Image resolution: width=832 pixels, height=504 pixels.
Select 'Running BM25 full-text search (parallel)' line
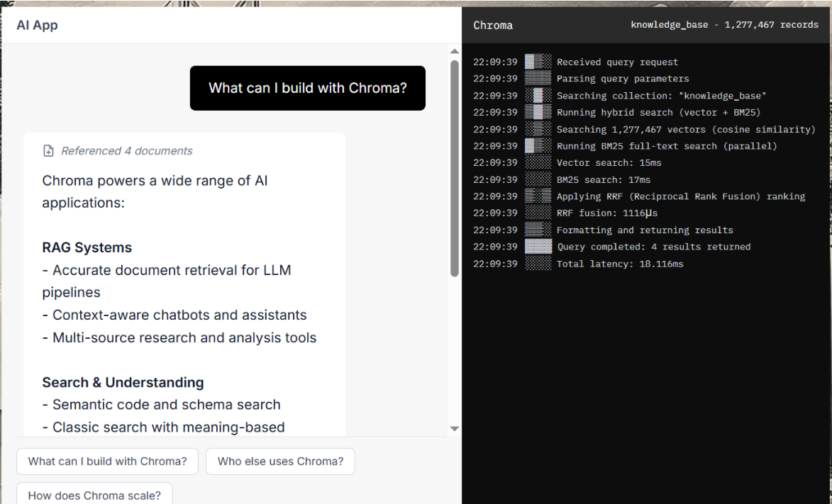[667, 146]
